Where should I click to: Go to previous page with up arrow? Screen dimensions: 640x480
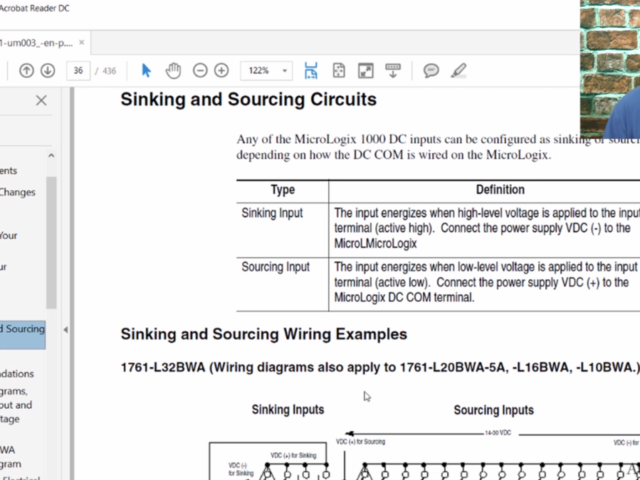click(x=27, y=71)
